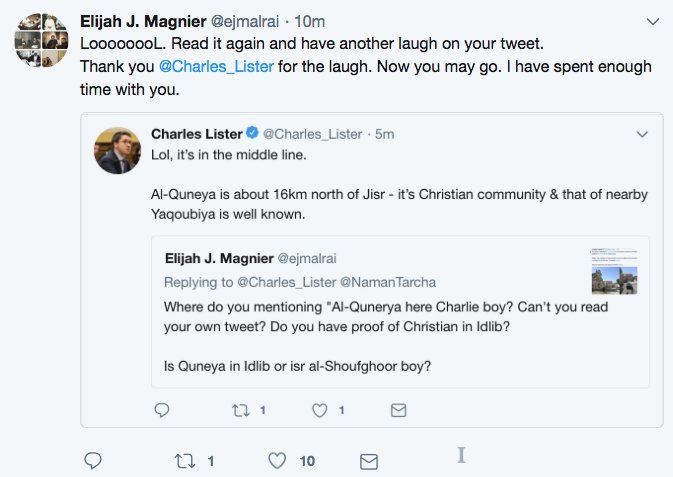The image size is (673, 477).
Task: Open the image thumbnail in nested tweet
Action: [614, 271]
